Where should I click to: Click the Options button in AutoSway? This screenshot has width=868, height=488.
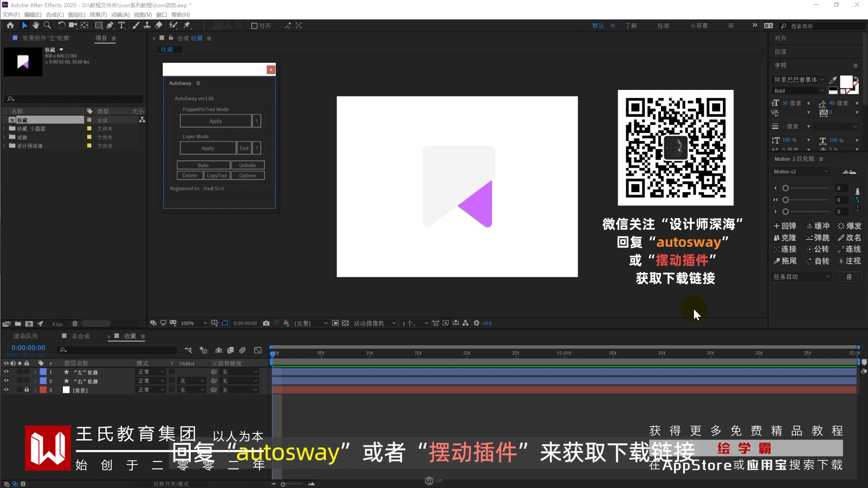tap(247, 176)
